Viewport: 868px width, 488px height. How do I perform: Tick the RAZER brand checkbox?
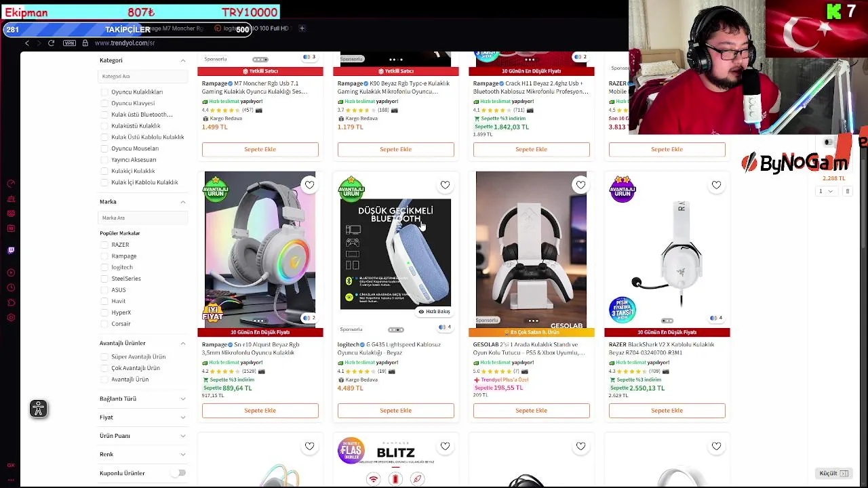pyautogui.click(x=104, y=245)
